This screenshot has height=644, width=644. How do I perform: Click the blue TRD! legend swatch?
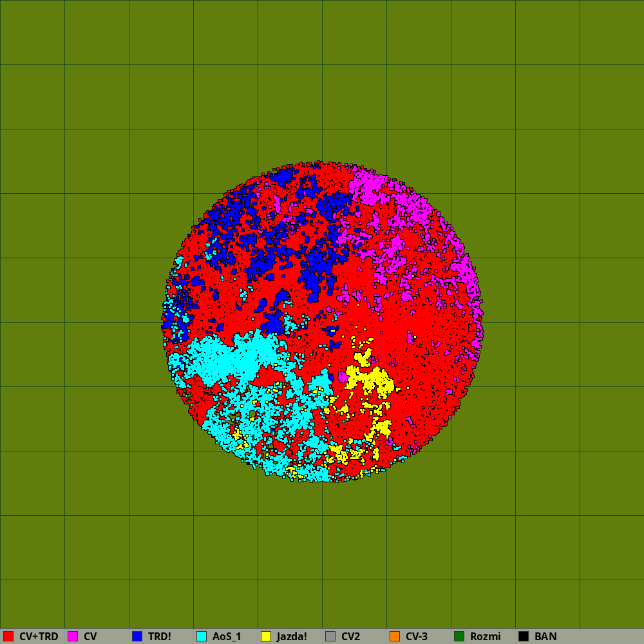pyautogui.click(x=137, y=636)
